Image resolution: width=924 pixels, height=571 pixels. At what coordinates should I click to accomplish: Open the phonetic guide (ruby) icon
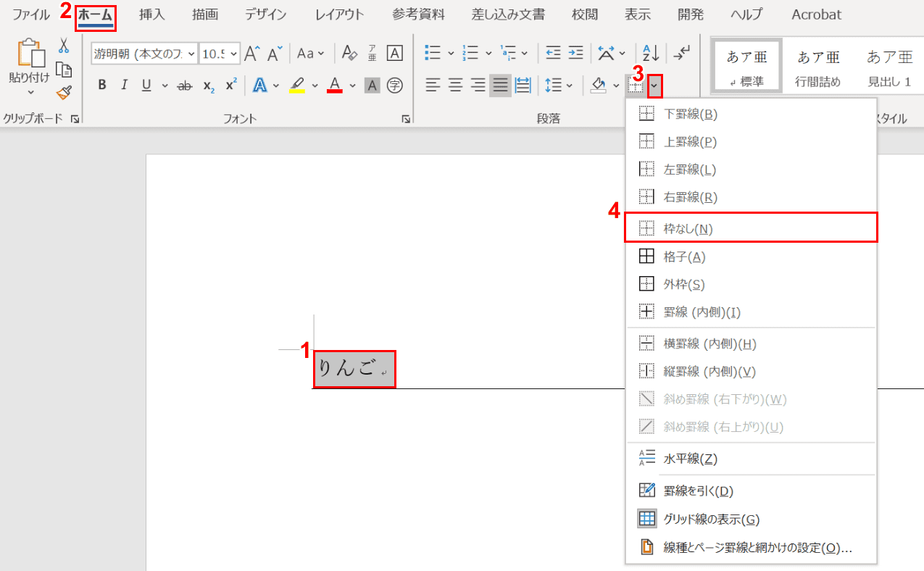(372, 53)
